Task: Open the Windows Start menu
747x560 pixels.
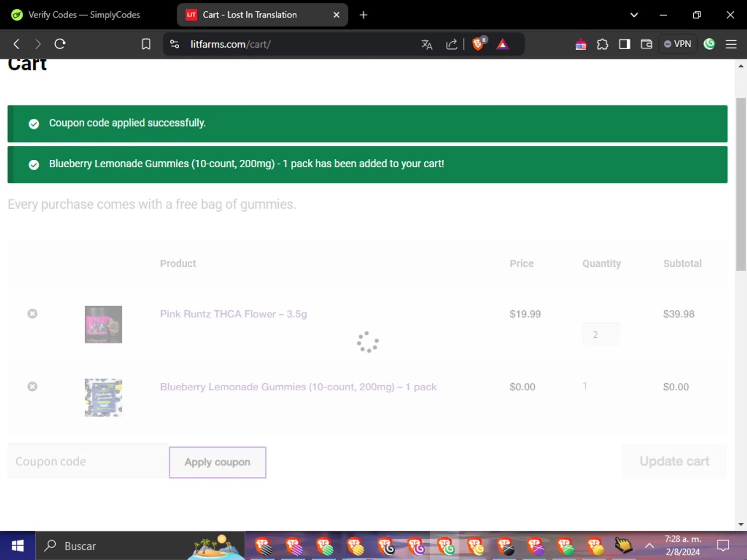Action: (x=17, y=546)
